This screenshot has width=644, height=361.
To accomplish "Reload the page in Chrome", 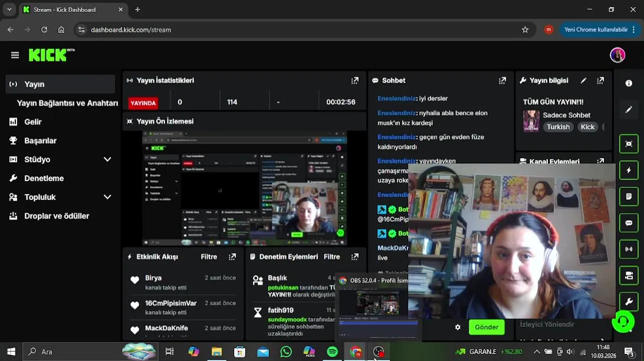I will [44, 30].
